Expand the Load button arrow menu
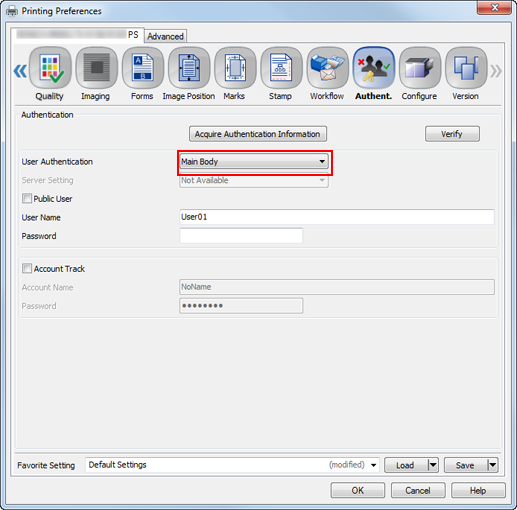Viewport: 517px width, 510px height. (x=433, y=465)
